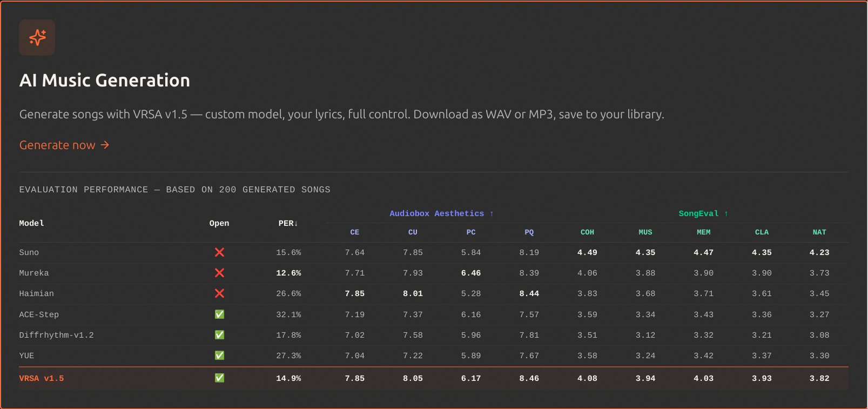Click the red X in Suno row

pyautogui.click(x=219, y=252)
